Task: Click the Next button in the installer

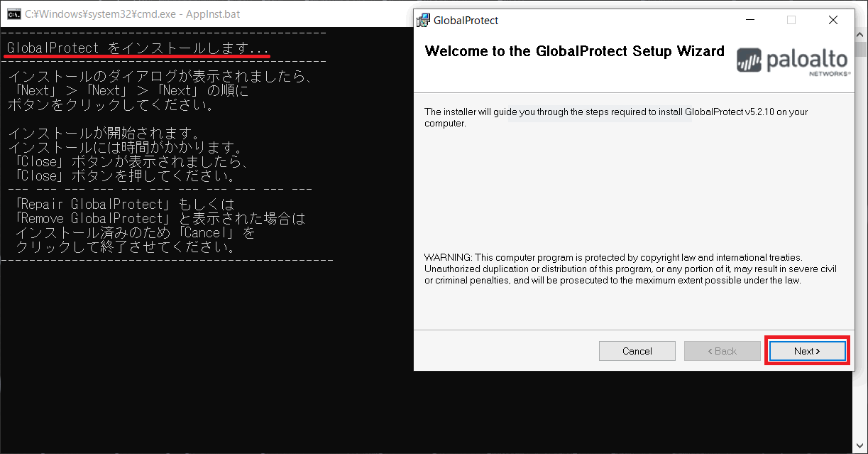Action: pyautogui.click(x=807, y=351)
